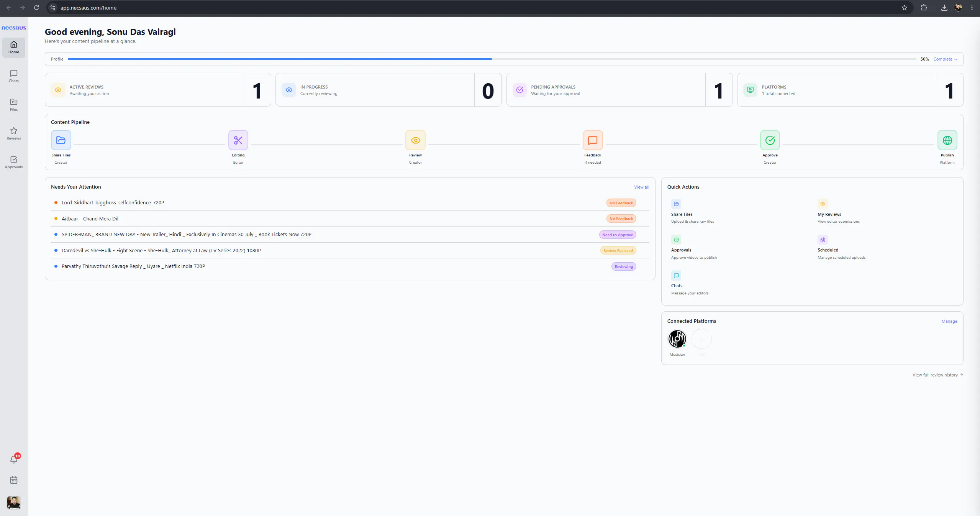Open the browser downloads icon
Screen dimensions: 980x516
[944, 8]
